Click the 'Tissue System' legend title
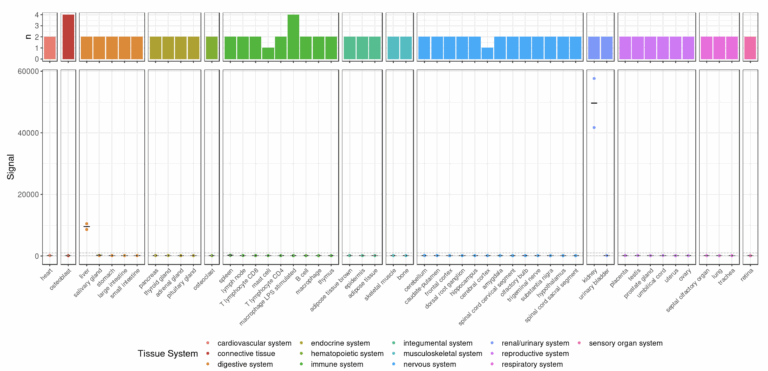The image size is (768, 371). click(x=168, y=353)
